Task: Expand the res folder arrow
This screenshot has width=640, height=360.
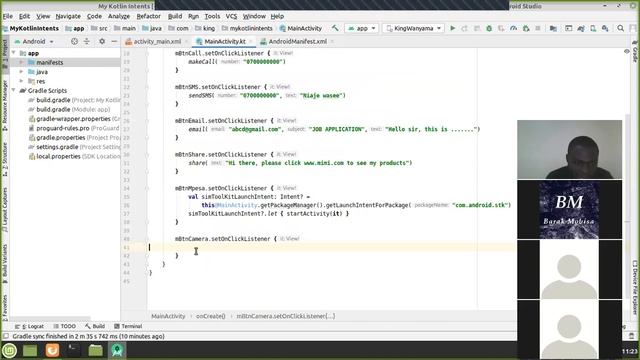Action: [21, 81]
